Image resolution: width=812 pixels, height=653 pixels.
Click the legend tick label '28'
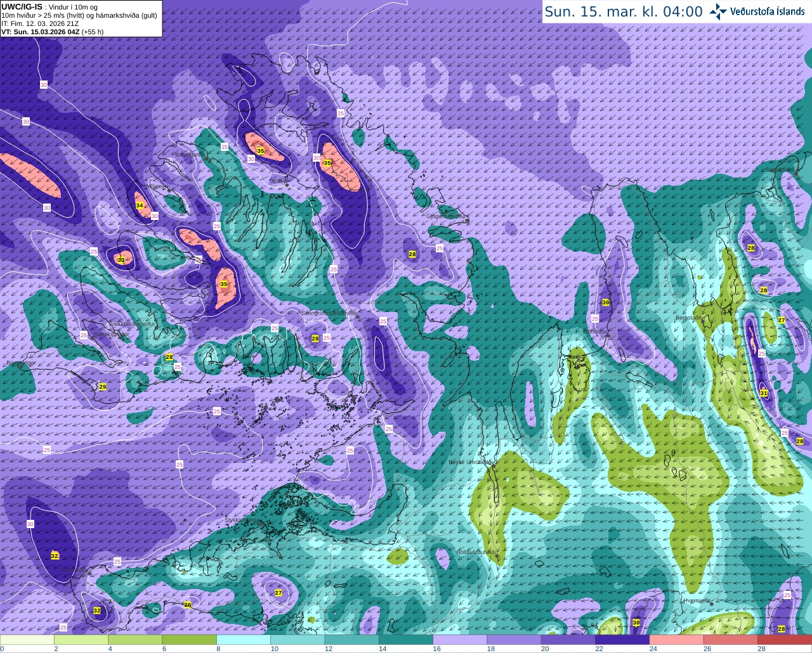click(x=761, y=649)
